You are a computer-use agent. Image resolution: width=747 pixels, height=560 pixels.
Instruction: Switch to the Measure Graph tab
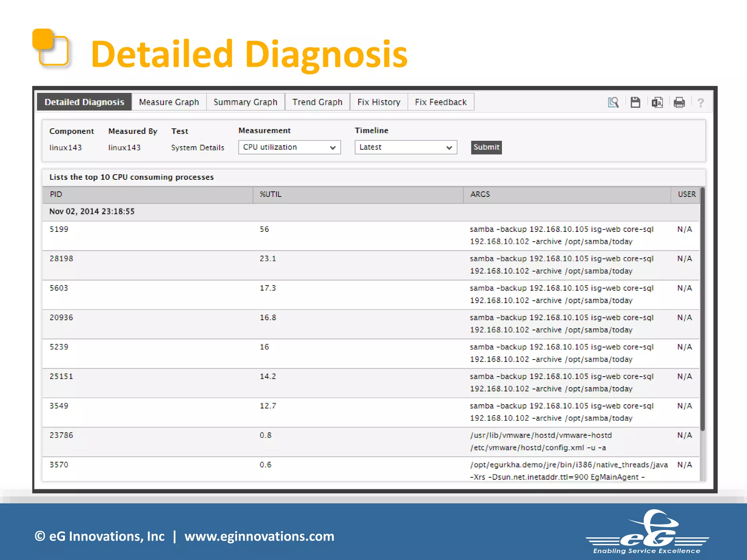pos(169,102)
